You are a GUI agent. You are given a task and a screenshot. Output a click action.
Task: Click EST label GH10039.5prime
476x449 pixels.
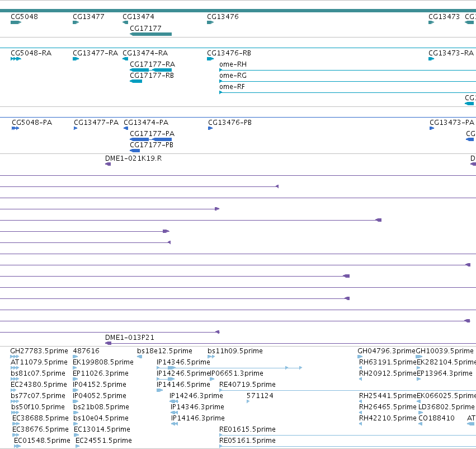coord(445,351)
